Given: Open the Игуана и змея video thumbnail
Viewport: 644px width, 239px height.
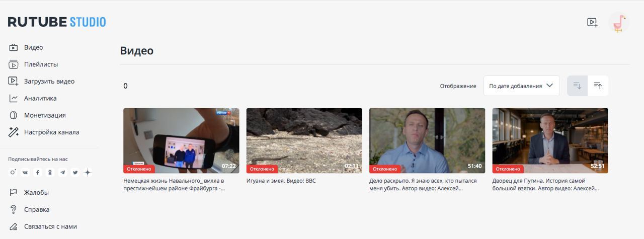Looking at the screenshot, I should point(304,141).
